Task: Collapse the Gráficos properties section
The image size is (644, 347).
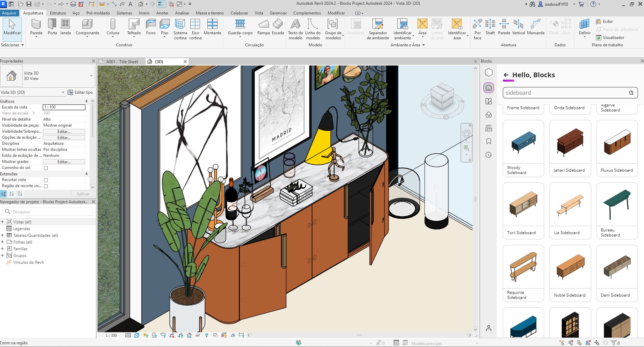Action: pyautogui.click(x=86, y=101)
